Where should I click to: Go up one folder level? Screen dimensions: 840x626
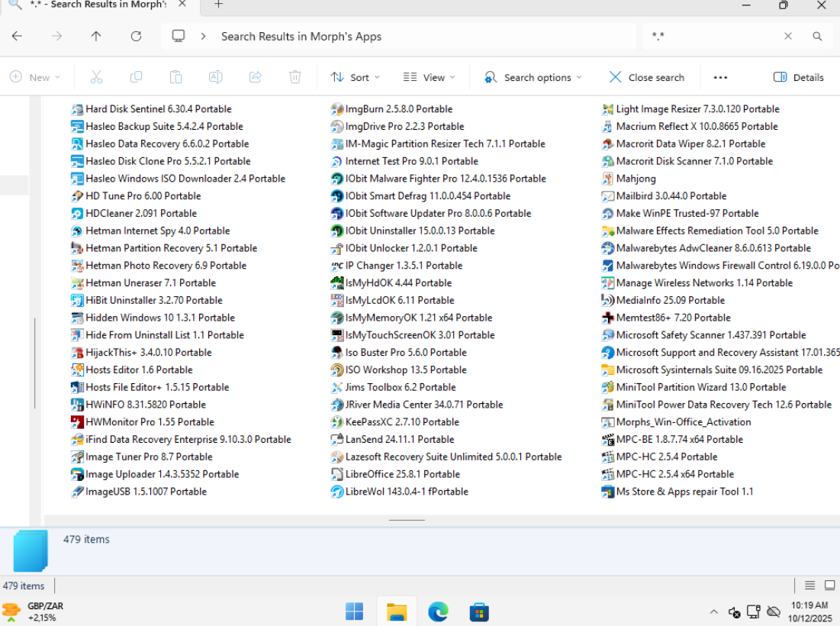(96, 36)
